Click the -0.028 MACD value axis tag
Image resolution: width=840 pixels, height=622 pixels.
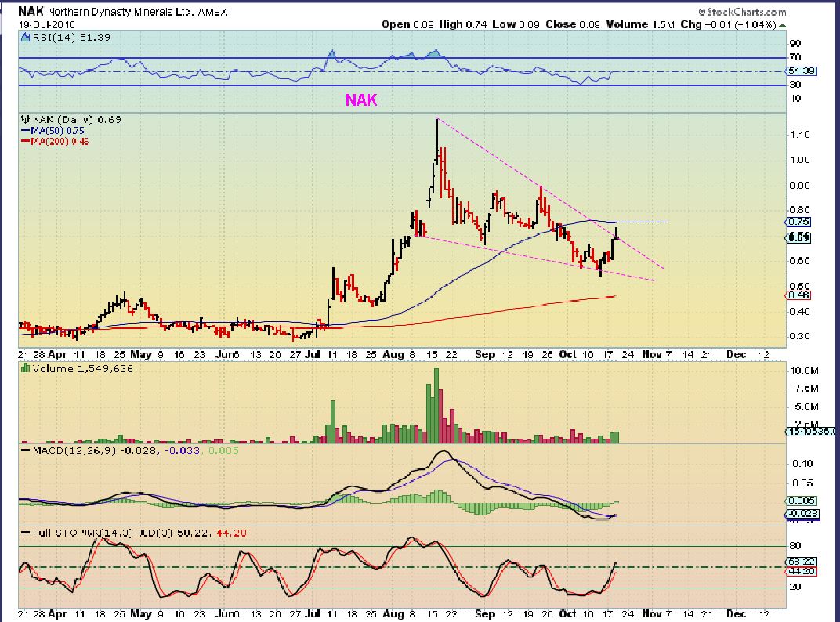click(797, 514)
